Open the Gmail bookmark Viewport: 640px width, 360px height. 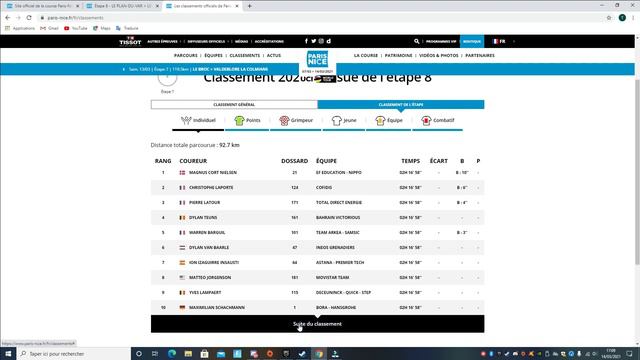click(49, 28)
